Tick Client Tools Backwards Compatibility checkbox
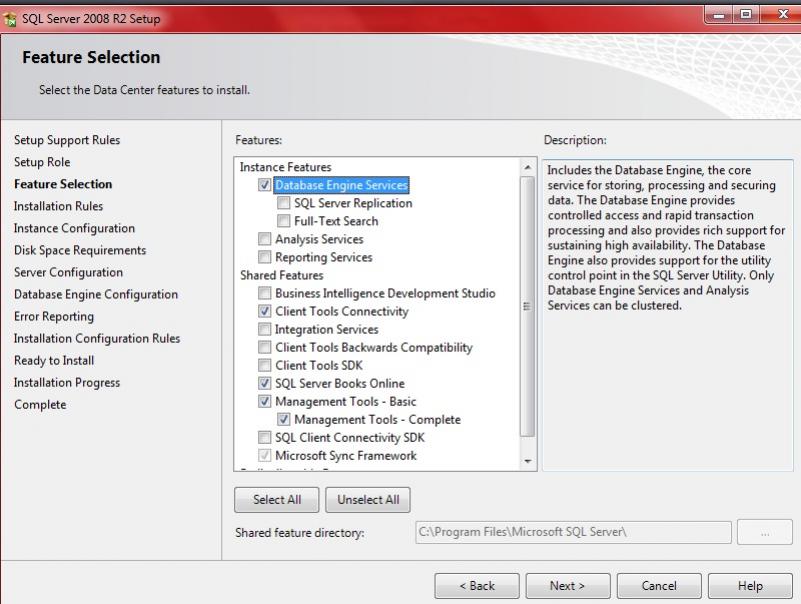This screenshot has width=801, height=604. click(x=264, y=347)
